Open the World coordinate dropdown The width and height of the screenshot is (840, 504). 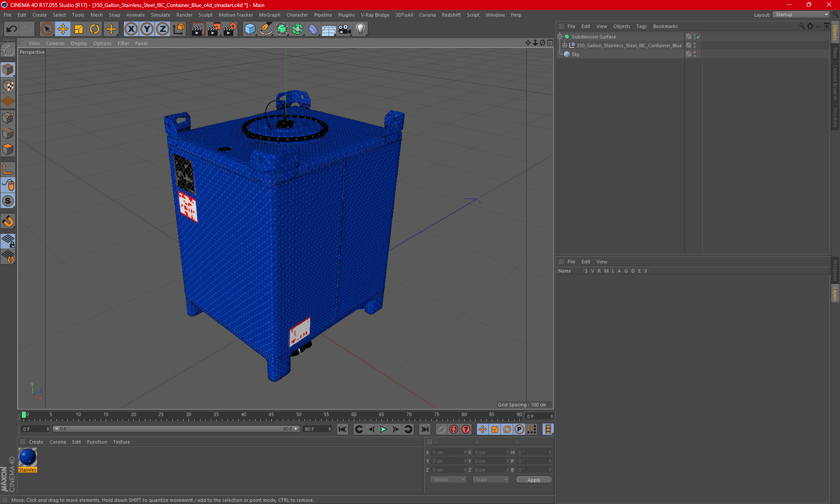(x=448, y=479)
